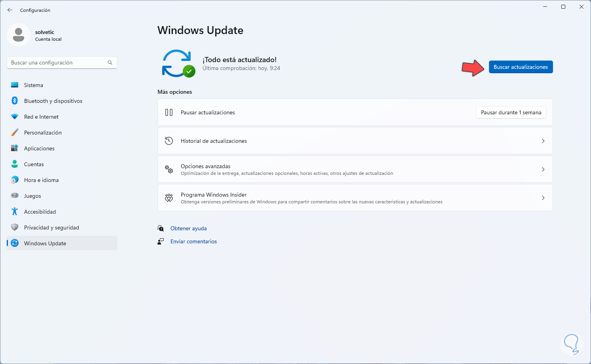Select the Privacidad y seguridad shield icon

pos(15,227)
